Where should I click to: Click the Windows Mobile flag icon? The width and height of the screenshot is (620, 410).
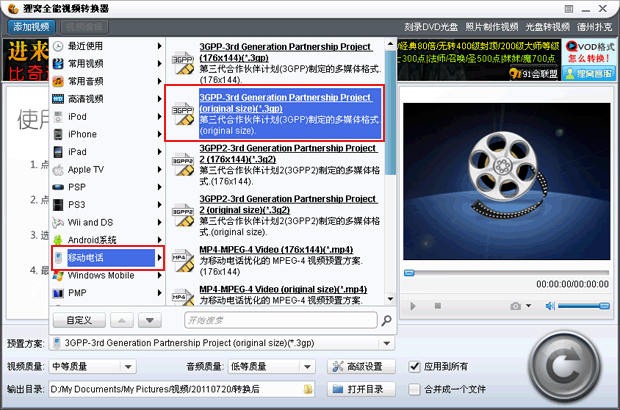click(58, 276)
